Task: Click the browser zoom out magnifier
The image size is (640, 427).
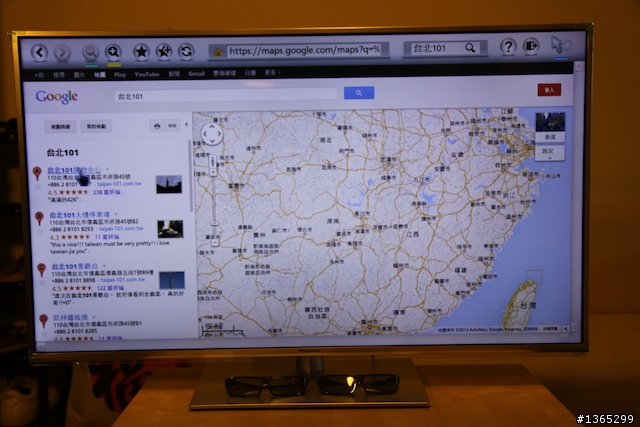Action: pos(91,52)
